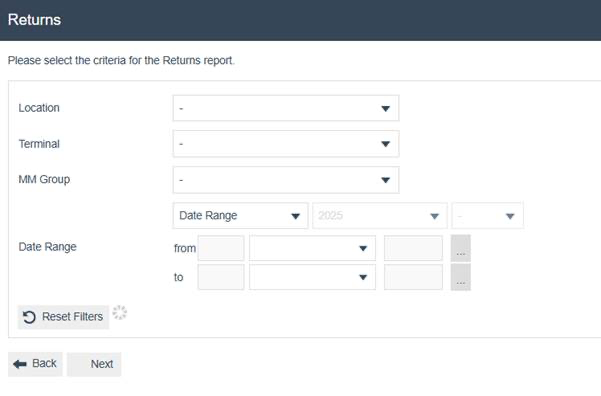Image resolution: width=601 pixels, height=396 pixels.
Task: Click the Returns page title
Action: pos(34,20)
